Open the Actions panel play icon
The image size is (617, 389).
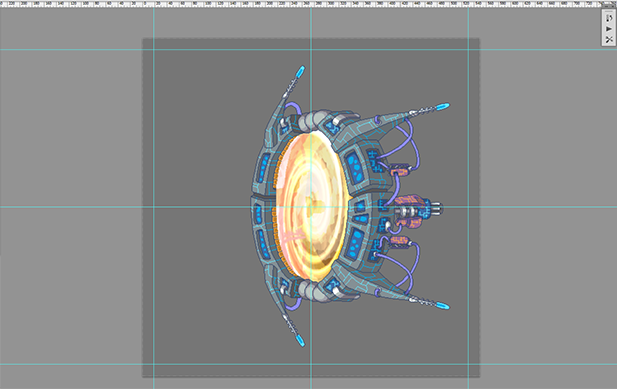click(x=609, y=29)
